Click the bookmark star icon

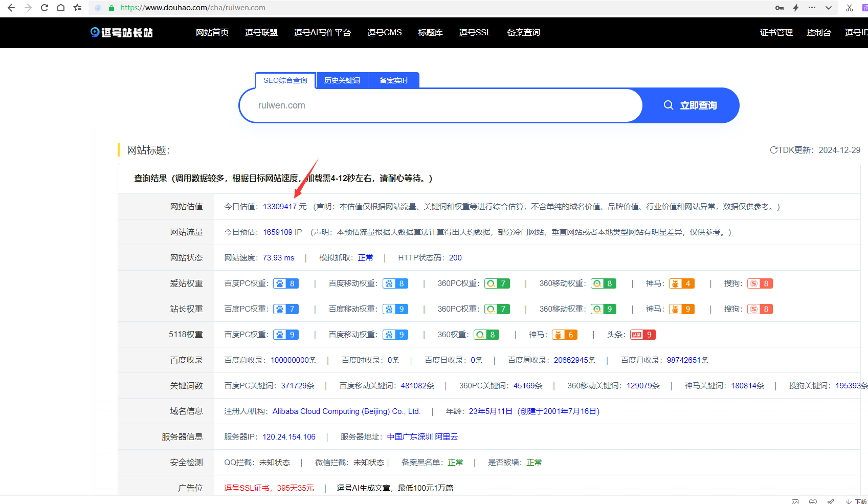click(77, 8)
